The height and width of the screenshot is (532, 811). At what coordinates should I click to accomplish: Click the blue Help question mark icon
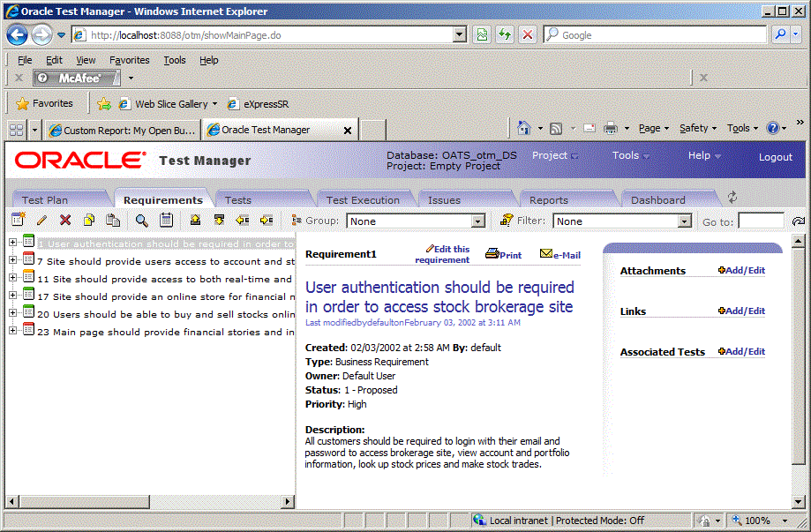pos(773,128)
